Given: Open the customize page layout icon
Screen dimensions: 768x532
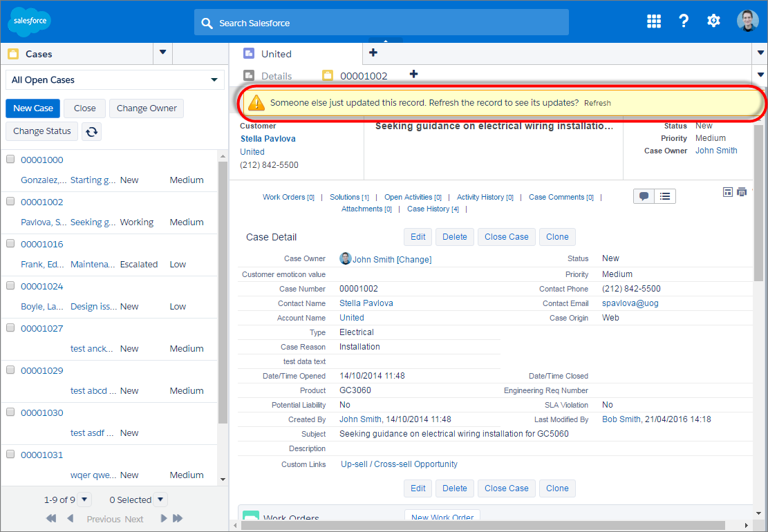Looking at the screenshot, I should 728,192.
